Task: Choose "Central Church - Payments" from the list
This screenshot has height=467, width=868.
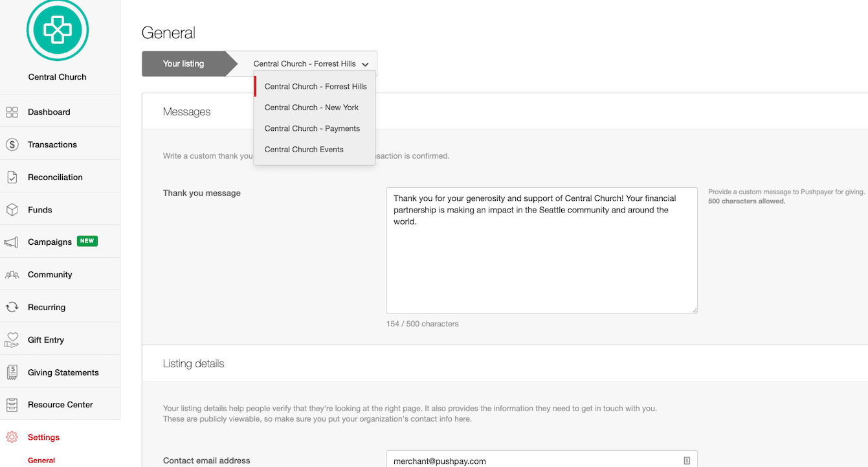Action: tap(312, 128)
